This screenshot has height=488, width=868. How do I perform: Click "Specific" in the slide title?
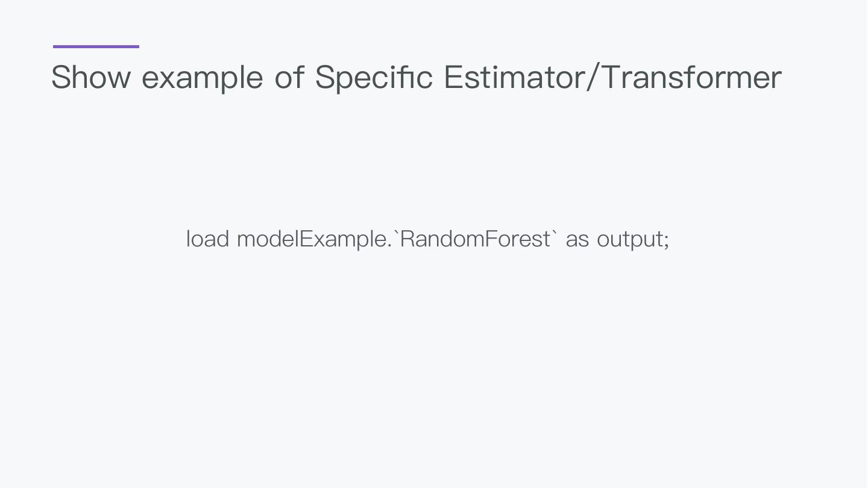[374, 78]
